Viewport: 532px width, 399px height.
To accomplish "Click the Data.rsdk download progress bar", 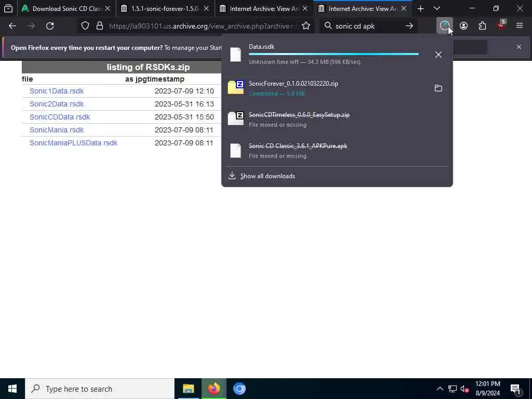I will (334, 54).
